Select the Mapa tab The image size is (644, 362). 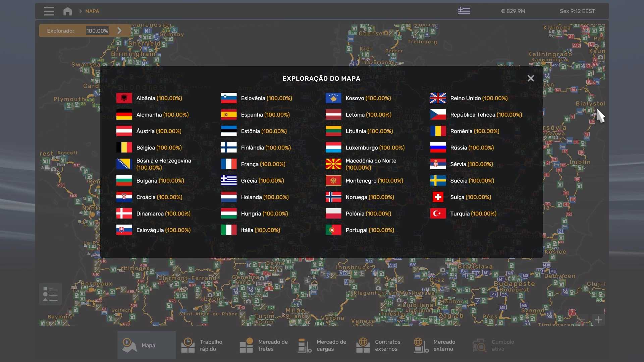(146, 345)
